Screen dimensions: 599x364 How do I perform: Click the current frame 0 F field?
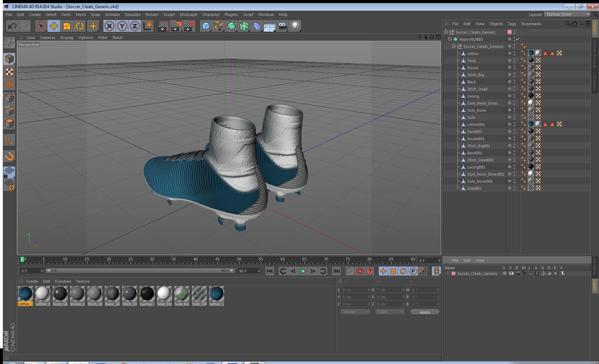coord(32,271)
